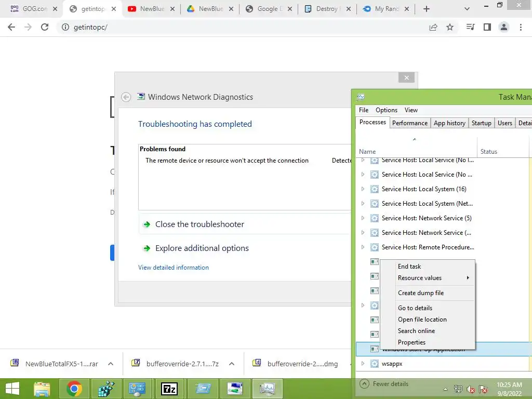Click the back arrow in Network Diagnostics
The width and height of the screenshot is (532, 399).
tap(126, 97)
